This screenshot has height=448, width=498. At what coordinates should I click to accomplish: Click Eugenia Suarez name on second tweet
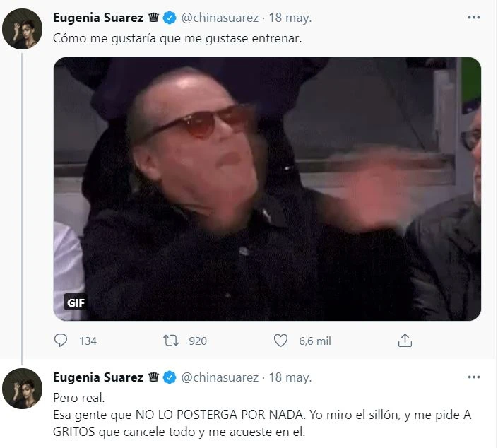[x=98, y=377]
